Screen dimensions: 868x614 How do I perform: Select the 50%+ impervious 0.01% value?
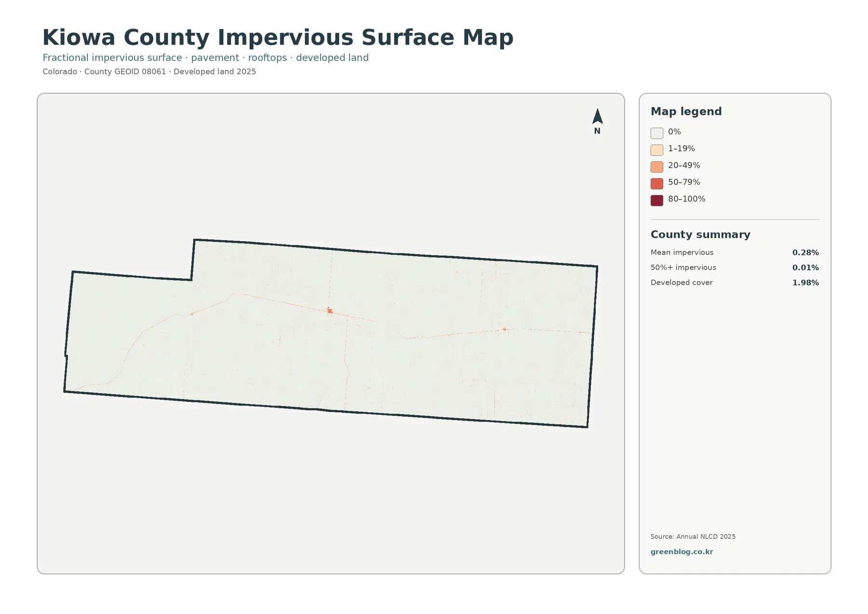pyautogui.click(x=805, y=268)
